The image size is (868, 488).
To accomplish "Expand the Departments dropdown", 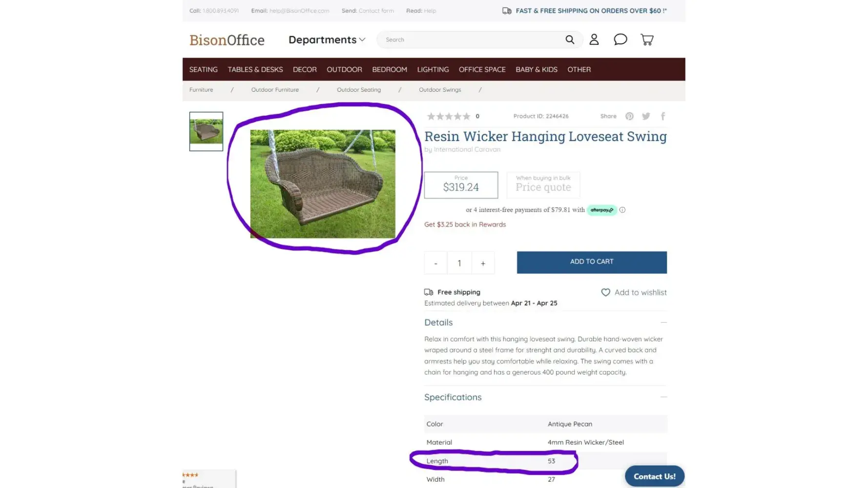I will click(x=327, y=40).
